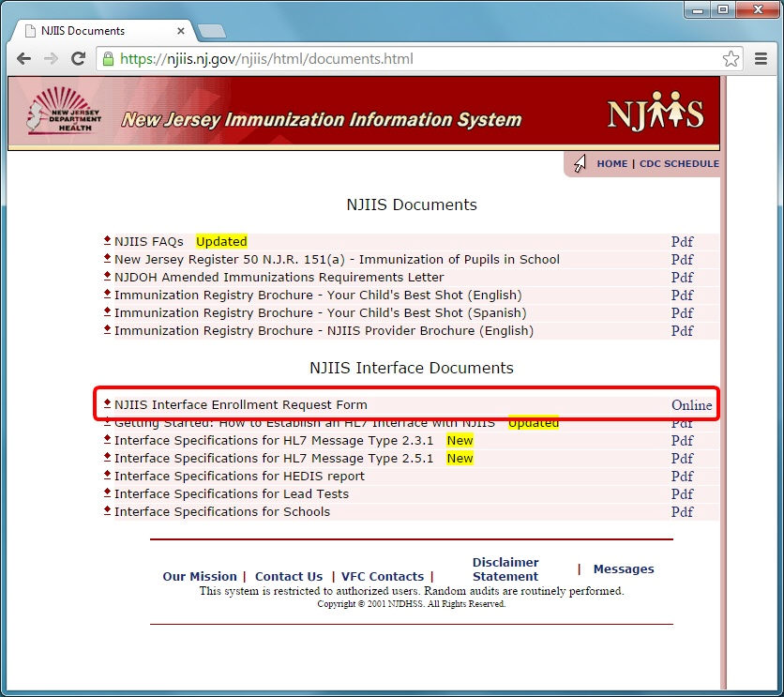Viewport: 784px width, 697px height.
Task: Go back to the previous page
Action: coord(23,59)
